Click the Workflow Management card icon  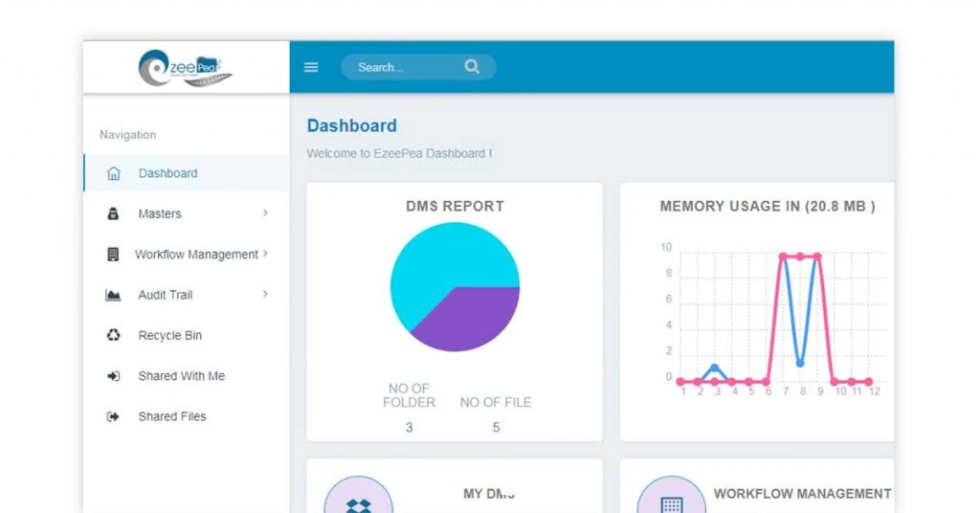(672, 503)
